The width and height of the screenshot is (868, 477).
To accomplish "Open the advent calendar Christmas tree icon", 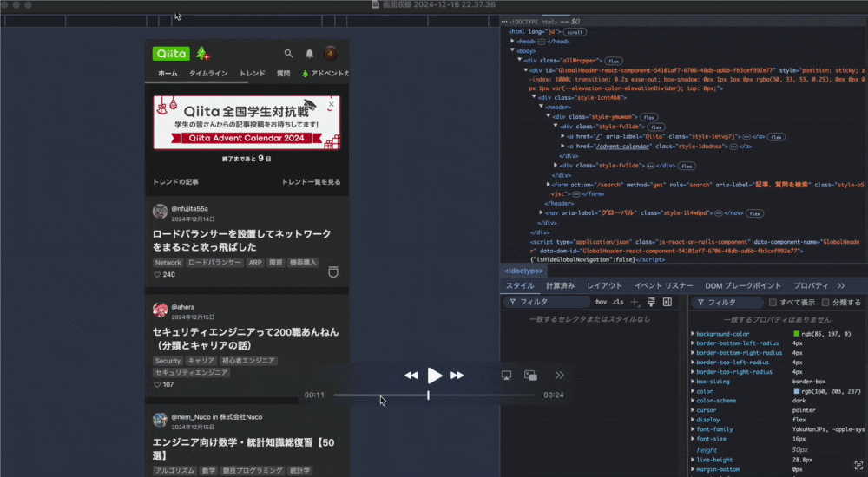I will click(202, 53).
